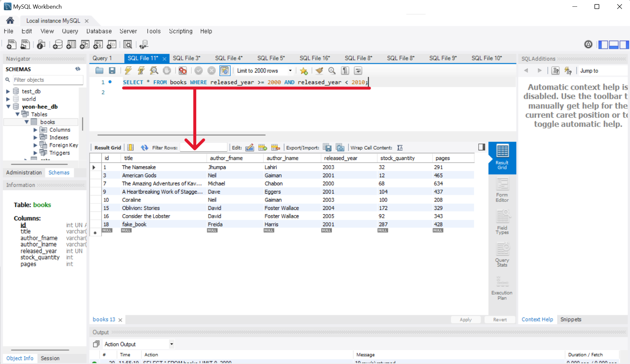Toggle the left sidebar visibility
This screenshot has width=630, height=364.
(603, 44)
